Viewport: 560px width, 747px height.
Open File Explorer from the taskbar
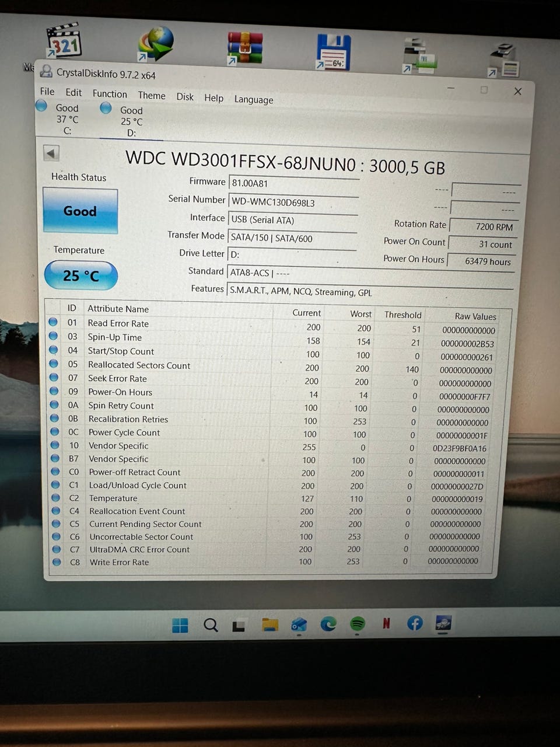click(x=269, y=625)
